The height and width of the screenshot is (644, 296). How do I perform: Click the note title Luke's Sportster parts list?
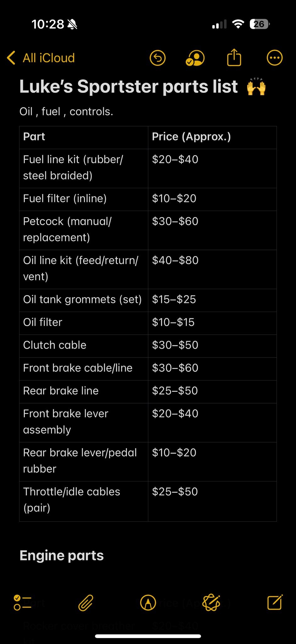pyautogui.click(x=129, y=86)
